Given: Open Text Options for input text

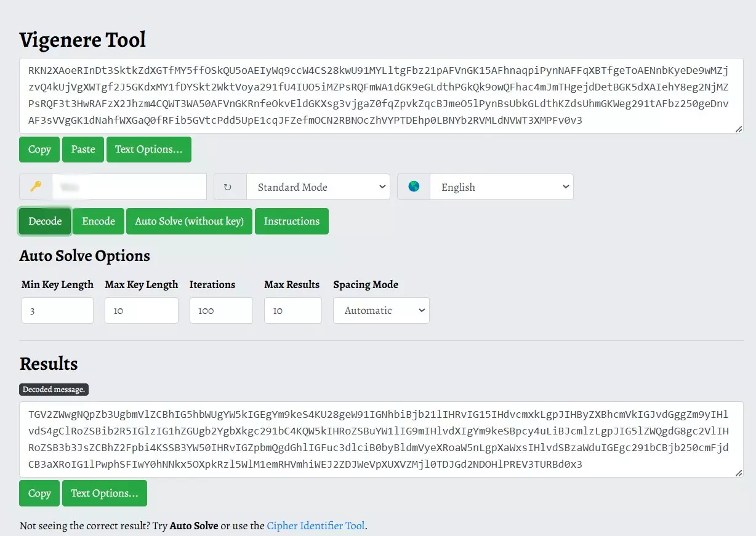Looking at the screenshot, I should point(148,150).
